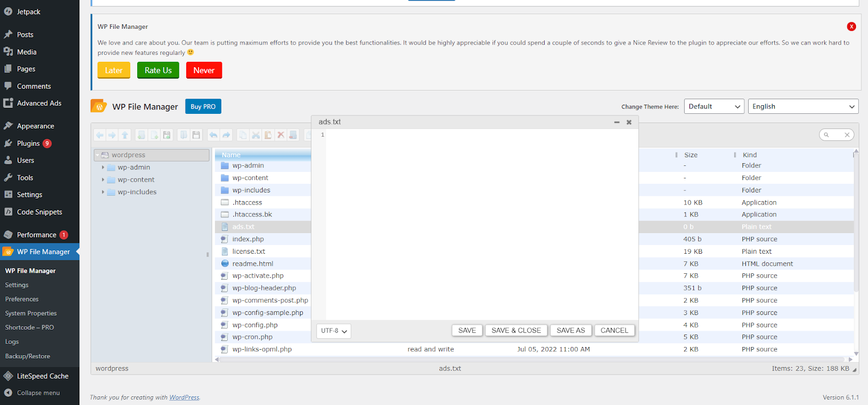Click the Back arrow in file manager toolbar
The image size is (868, 405).
click(x=100, y=135)
